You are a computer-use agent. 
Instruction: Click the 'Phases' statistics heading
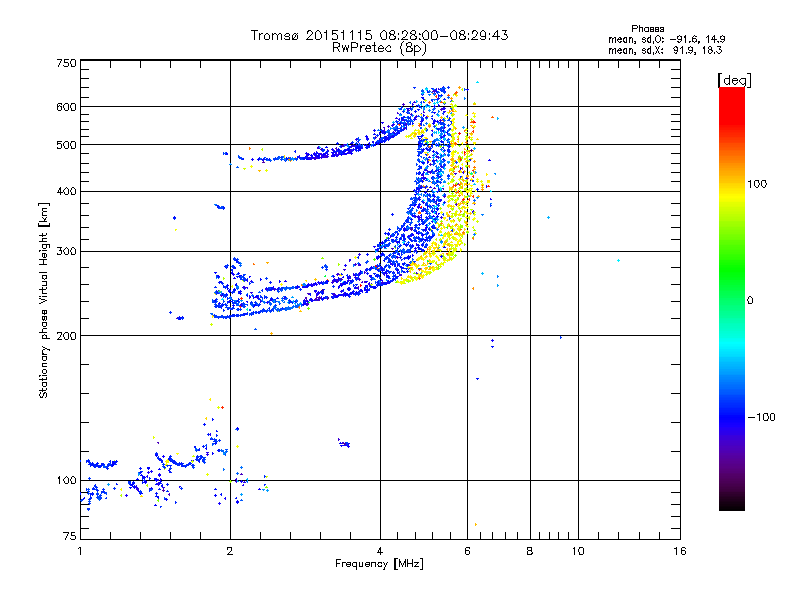click(x=647, y=29)
